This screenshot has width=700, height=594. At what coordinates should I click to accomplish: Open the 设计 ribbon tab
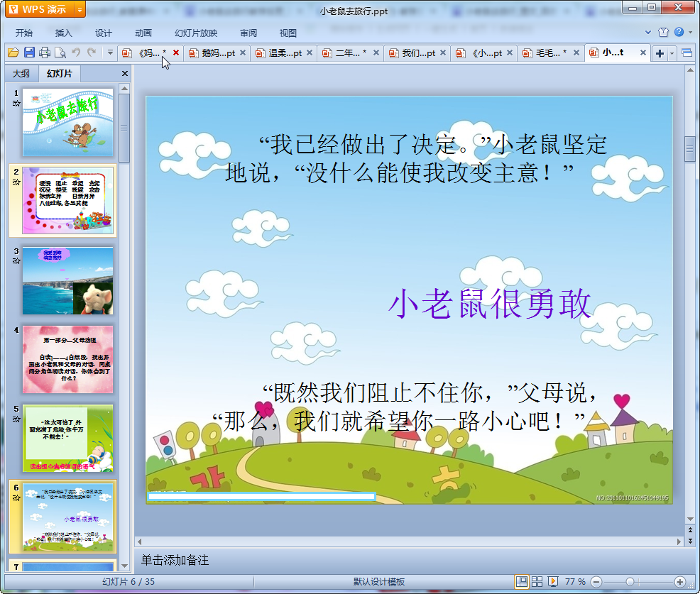[x=103, y=33]
